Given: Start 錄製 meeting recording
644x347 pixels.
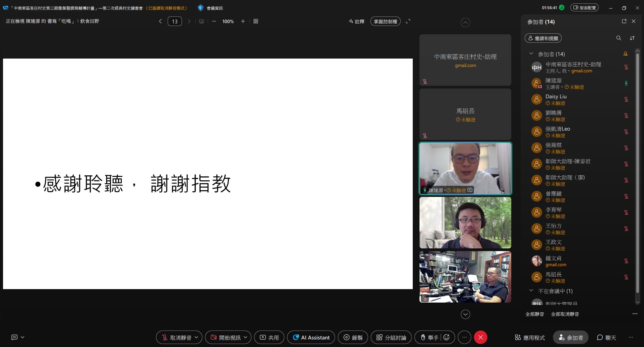Looking at the screenshot, I should point(353,337).
